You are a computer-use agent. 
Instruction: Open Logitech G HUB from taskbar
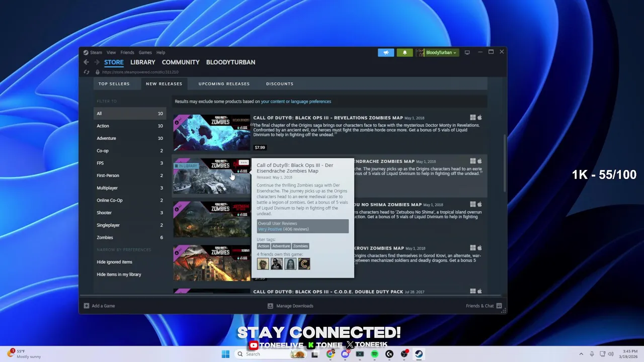pos(389,354)
